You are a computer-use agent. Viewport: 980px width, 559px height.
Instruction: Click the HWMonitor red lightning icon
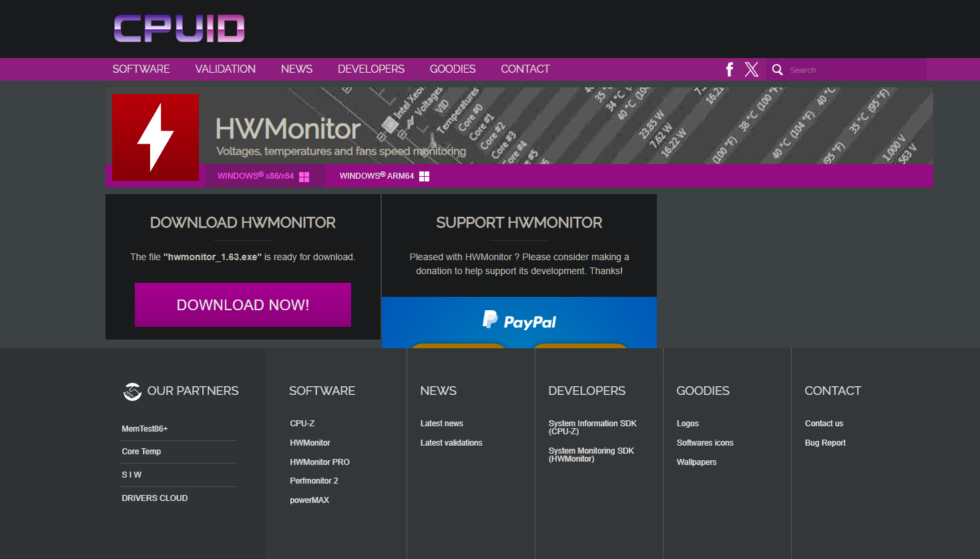click(x=156, y=137)
